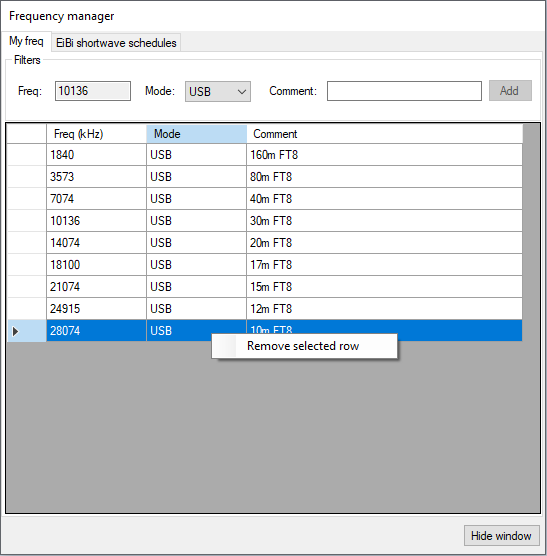Screen dimensions: 547x556
Task: Select frequency cell 14074
Action: [x=96, y=243]
